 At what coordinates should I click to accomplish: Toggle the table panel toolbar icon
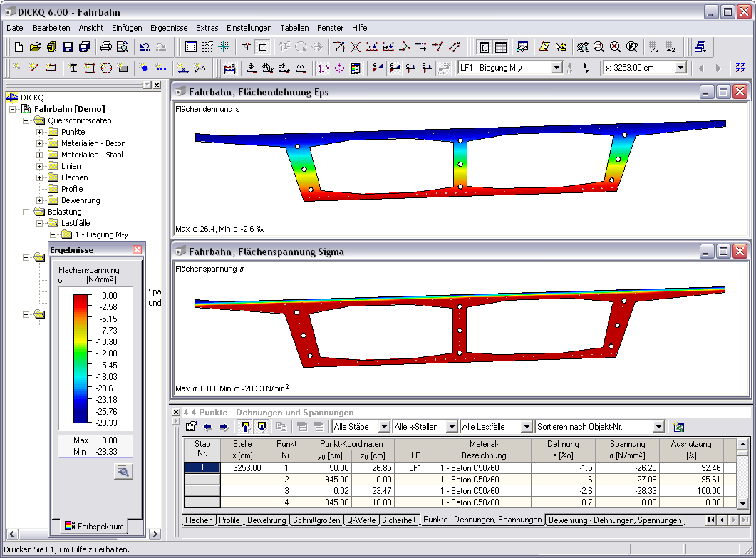click(501, 47)
